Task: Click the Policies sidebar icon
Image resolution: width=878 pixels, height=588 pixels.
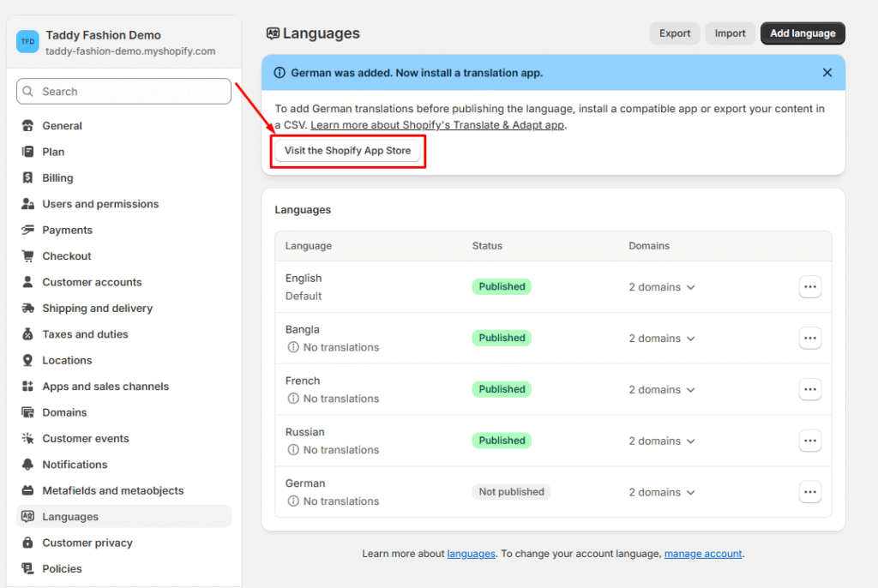Action: tap(27, 568)
